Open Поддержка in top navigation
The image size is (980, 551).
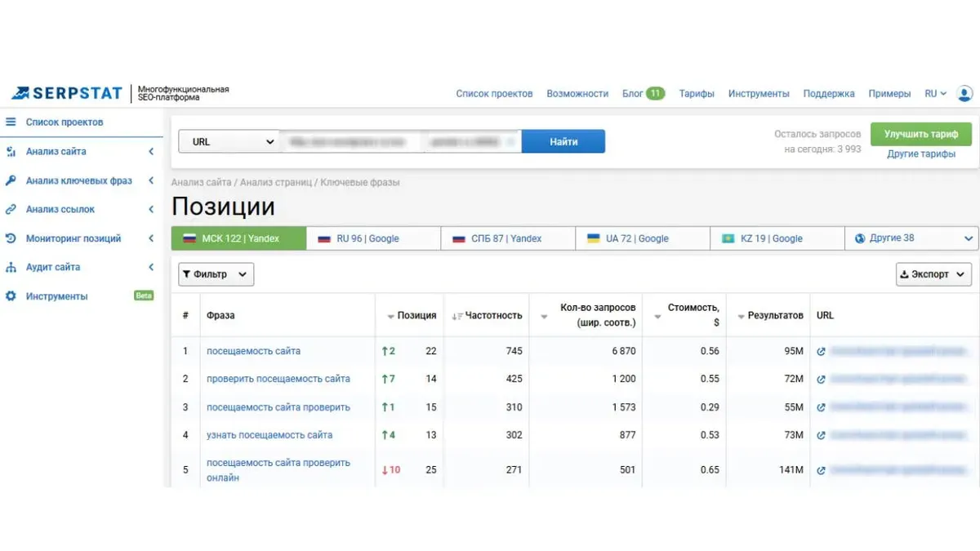tap(829, 94)
